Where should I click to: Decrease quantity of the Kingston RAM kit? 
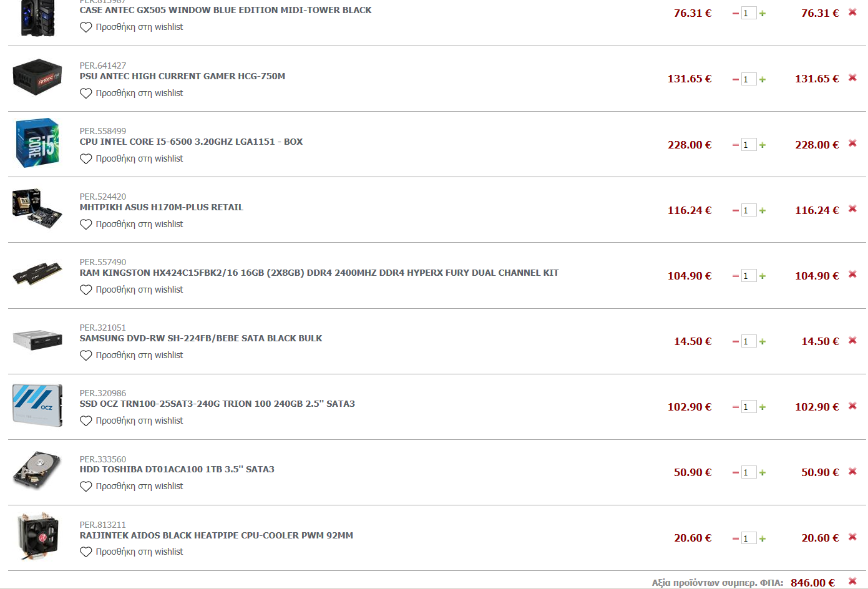[735, 276]
